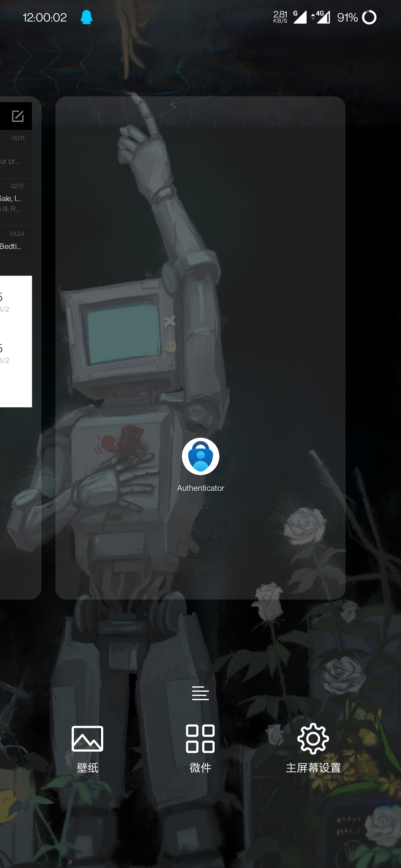Tap the 2.81 KB/s network speed indicator
The height and width of the screenshot is (868, 401).
point(280,17)
